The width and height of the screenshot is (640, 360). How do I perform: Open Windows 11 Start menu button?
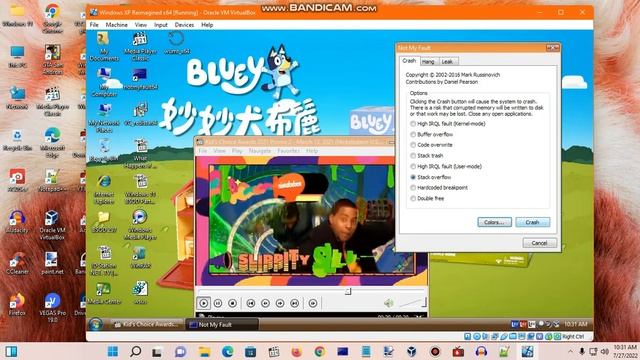point(113,351)
